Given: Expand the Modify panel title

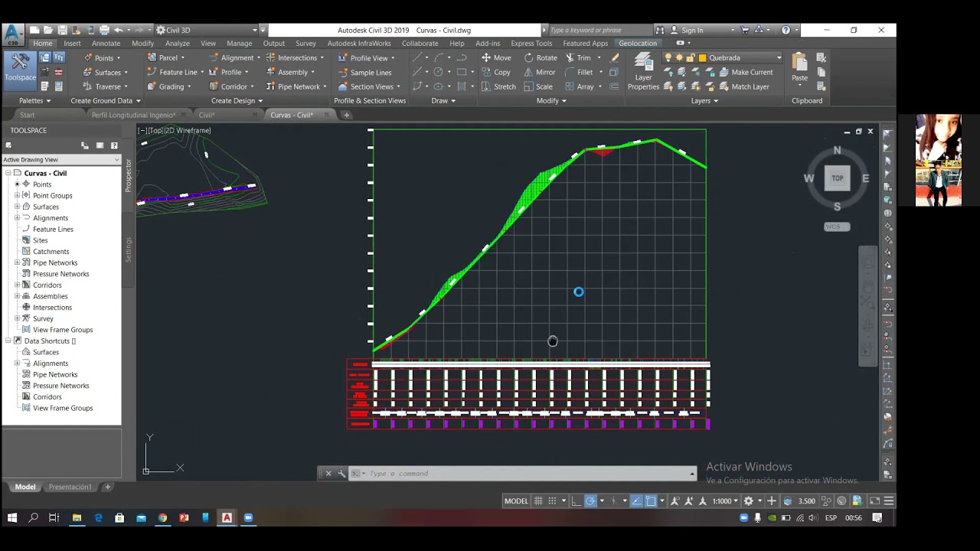Looking at the screenshot, I should click(551, 100).
